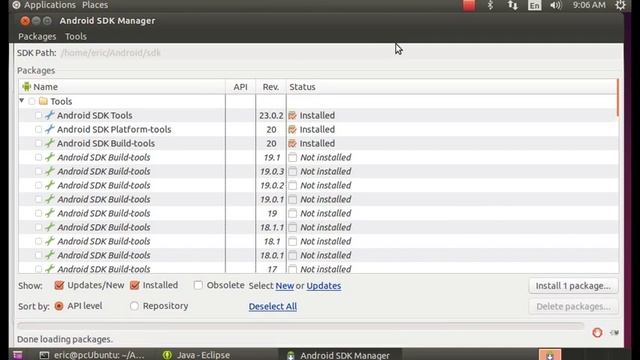Open the En keyboard layout indicator
Viewport: 640px width, 360px height.
click(534, 5)
